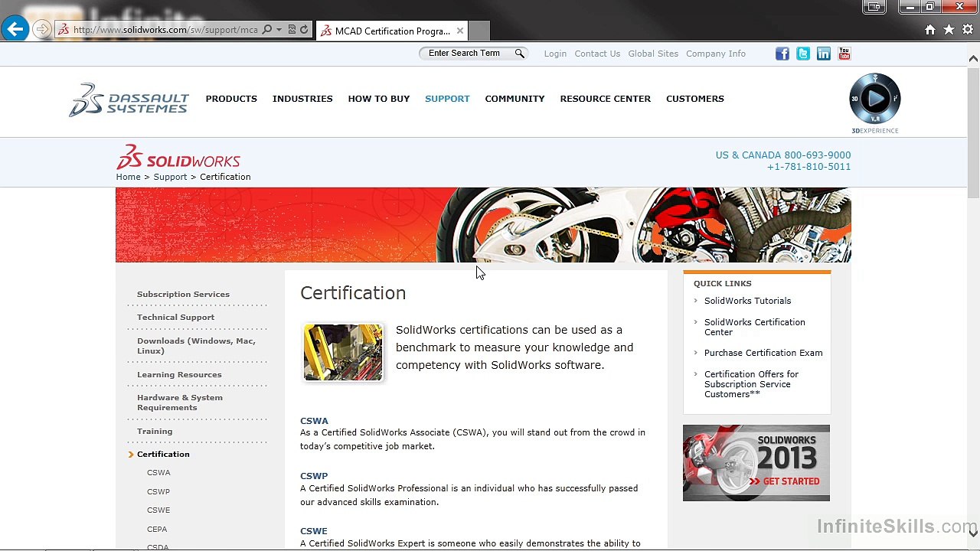
Task: Close the MCAD Certification Program tab
Action: (x=460, y=31)
